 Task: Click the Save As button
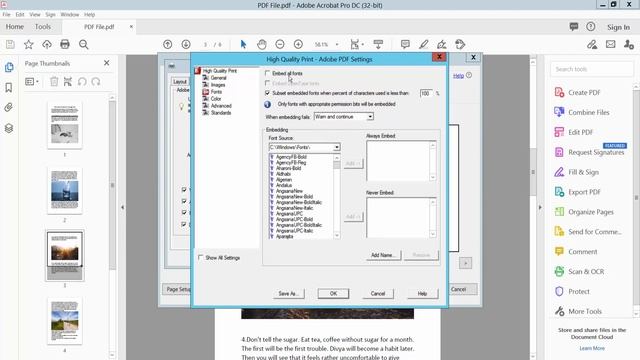[x=289, y=293]
